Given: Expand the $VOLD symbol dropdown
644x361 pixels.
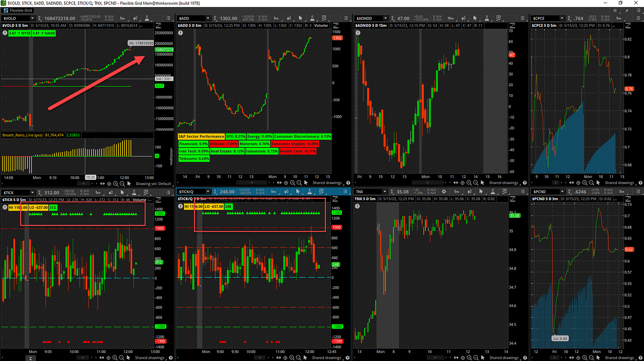Looking at the screenshot, I should click(32, 18).
